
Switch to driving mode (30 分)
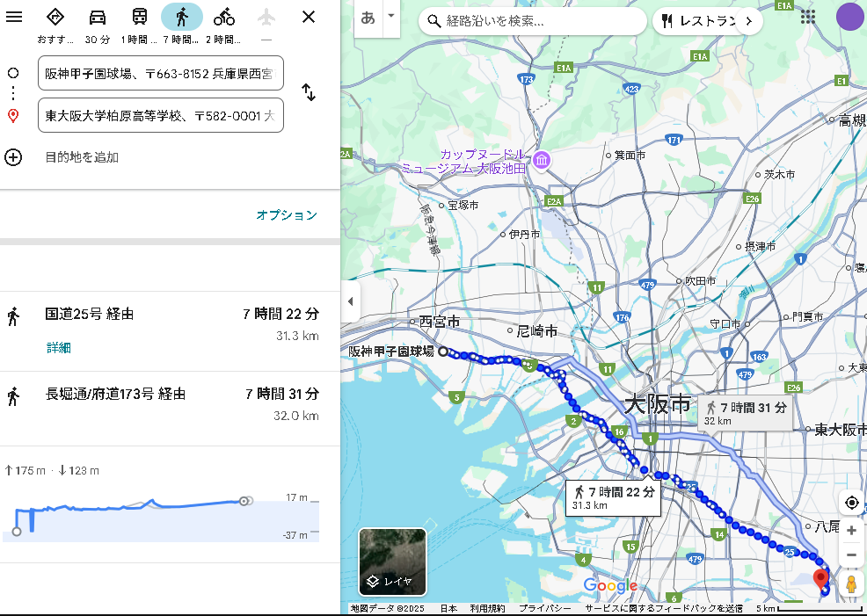(x=98, y=17)
